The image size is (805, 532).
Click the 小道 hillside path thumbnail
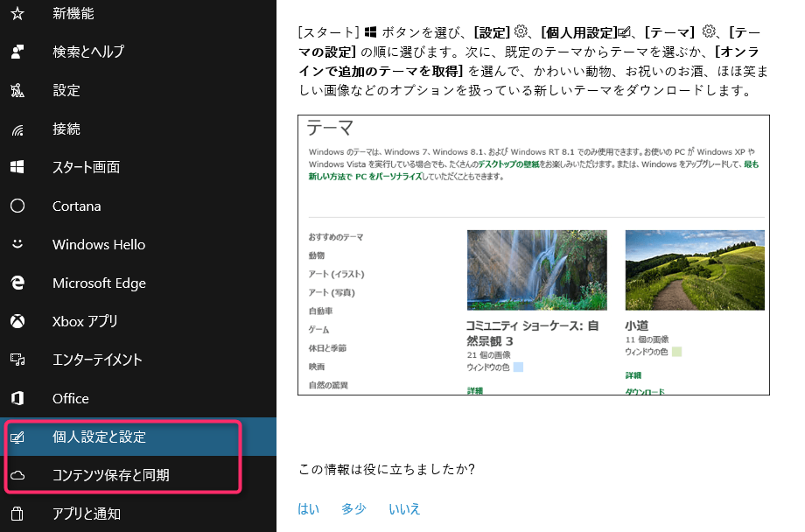click(695, 270)
